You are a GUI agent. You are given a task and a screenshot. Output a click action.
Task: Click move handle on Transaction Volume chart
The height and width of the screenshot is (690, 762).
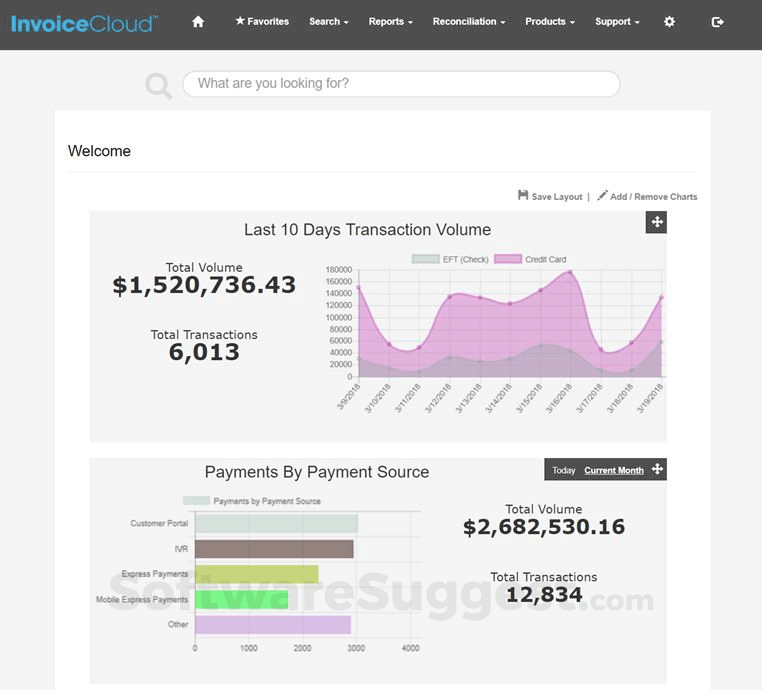(x=656, y=222)
